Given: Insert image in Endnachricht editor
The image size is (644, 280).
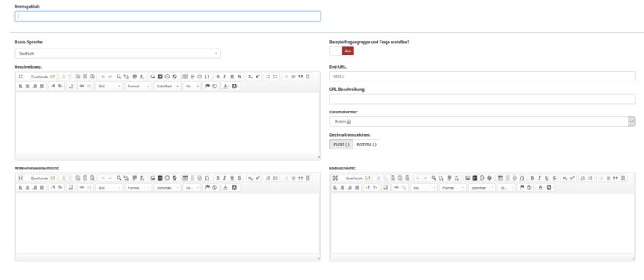Looking at the screenshot, I should [x=468, y=178].
